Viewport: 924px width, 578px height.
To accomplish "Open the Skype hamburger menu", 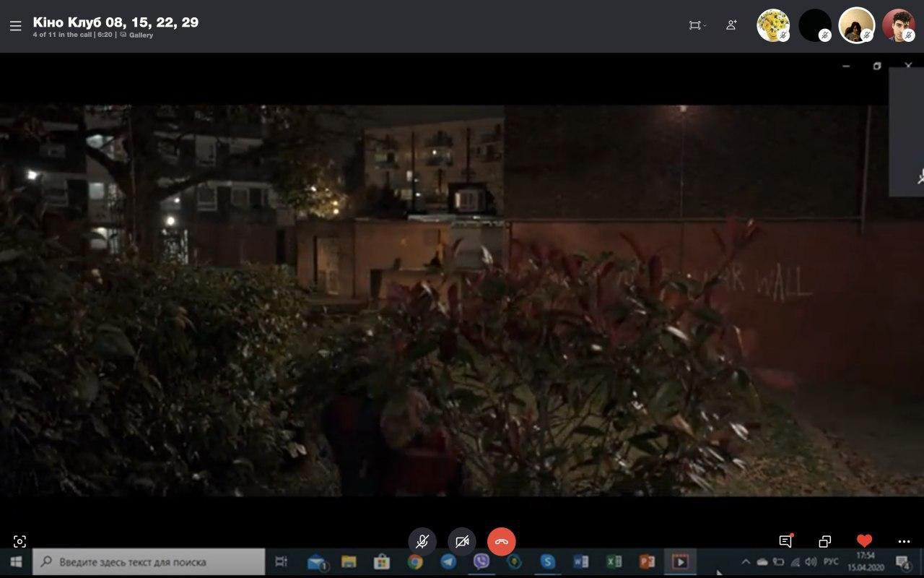I will 16,26.
